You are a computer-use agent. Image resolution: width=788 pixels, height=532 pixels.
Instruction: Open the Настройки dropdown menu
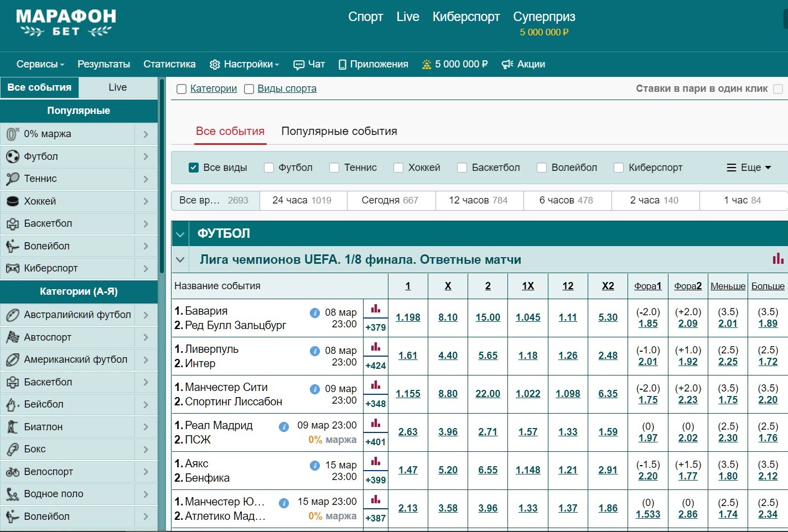click(245, 64)
